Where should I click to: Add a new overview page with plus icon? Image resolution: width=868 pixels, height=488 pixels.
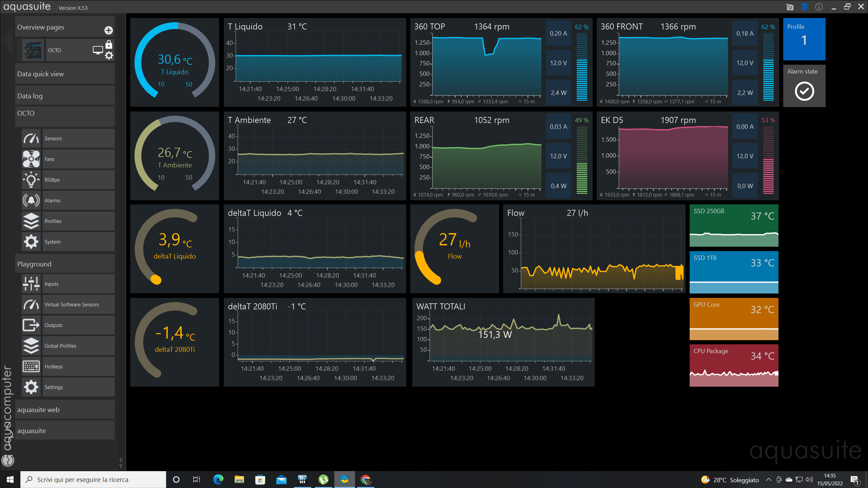pos(108,30)
